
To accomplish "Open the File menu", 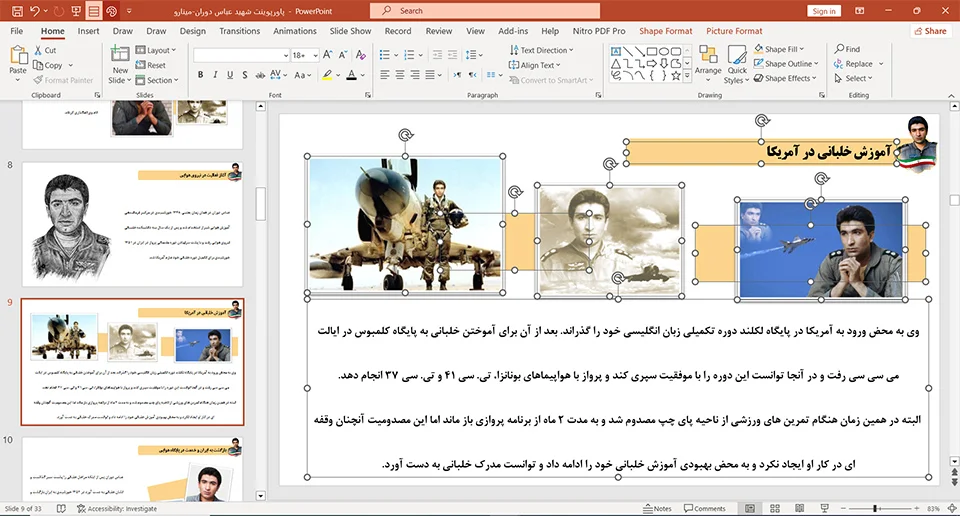I will (17, 31).
